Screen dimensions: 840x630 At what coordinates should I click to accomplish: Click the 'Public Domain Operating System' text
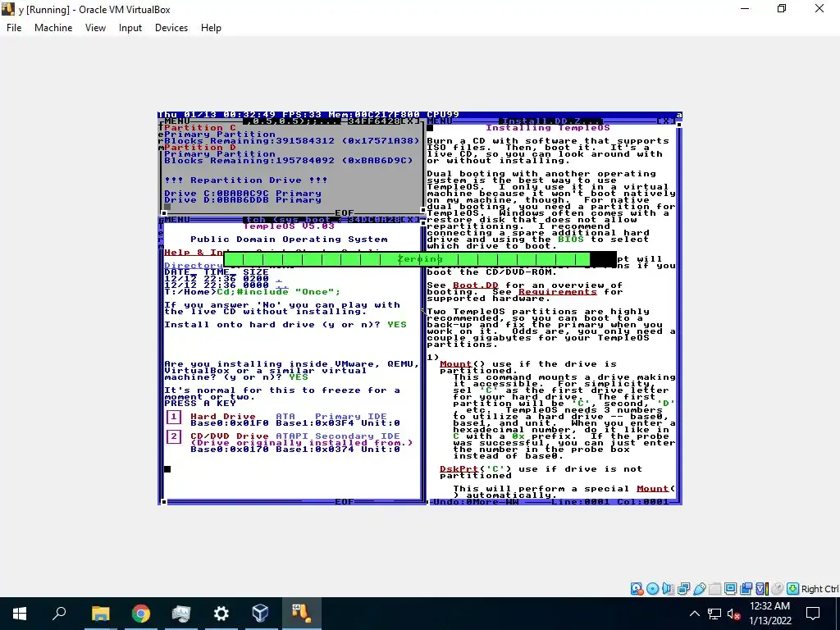point(289,240)
